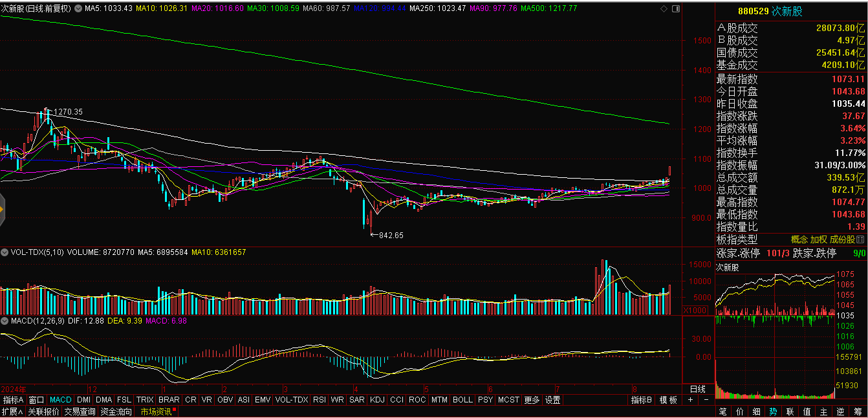Click the 指标B button
This screenshot has width=868, height=418.
tap(642, 400)
